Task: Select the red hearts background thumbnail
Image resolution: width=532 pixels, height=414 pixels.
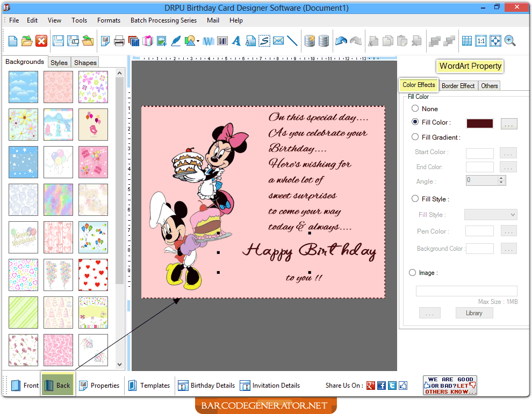Action: click(93, 275)
